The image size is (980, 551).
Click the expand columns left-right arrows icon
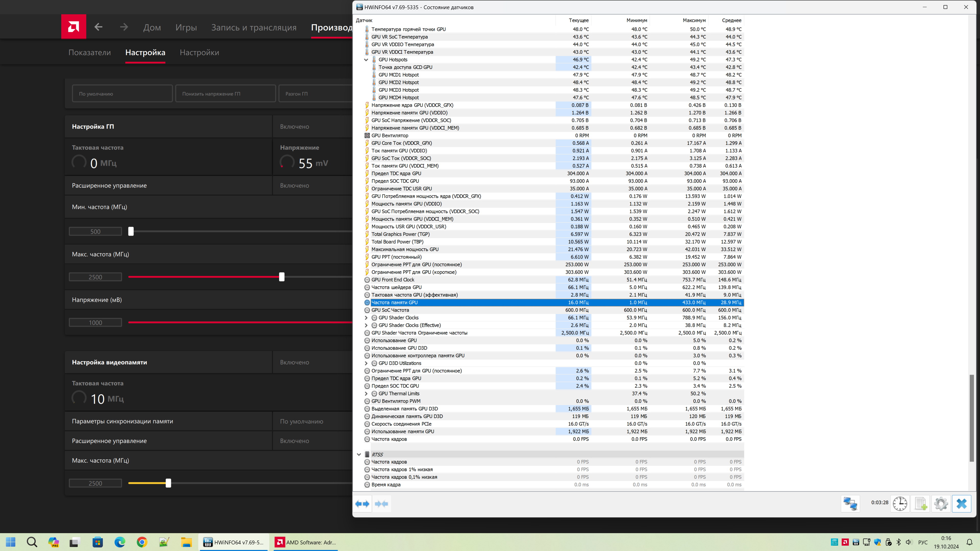coord(362,504)
